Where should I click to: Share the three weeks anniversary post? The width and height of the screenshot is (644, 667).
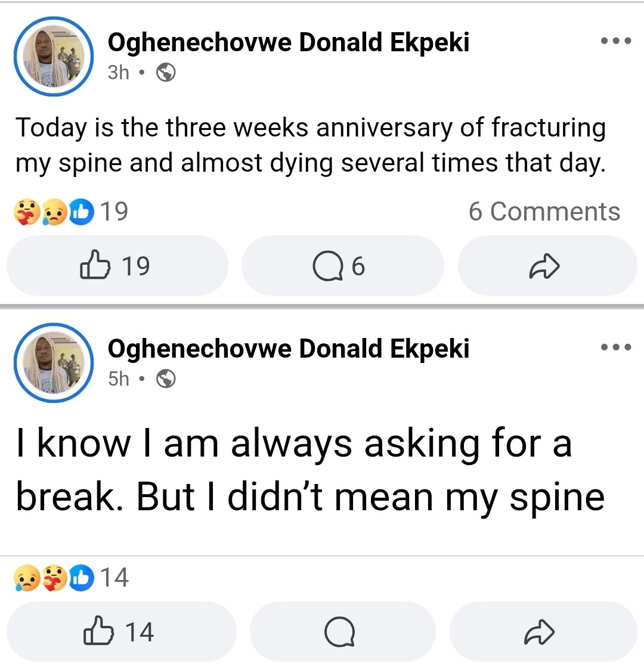pos(546,266)
